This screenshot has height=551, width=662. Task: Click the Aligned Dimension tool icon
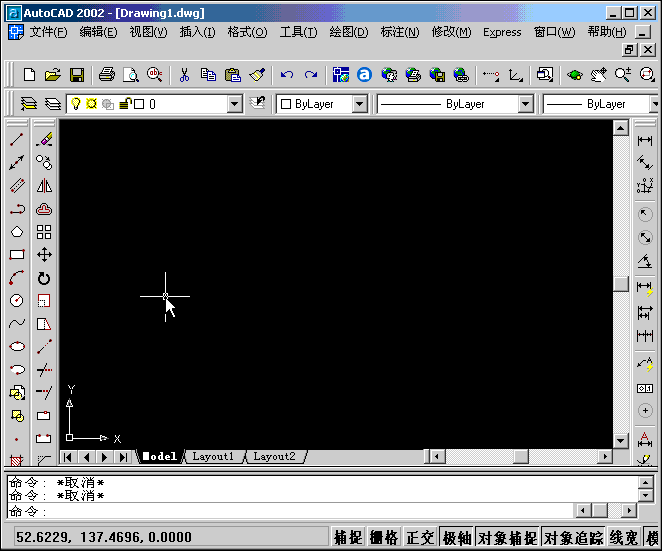pyautogui.click(x=645, y=163)
